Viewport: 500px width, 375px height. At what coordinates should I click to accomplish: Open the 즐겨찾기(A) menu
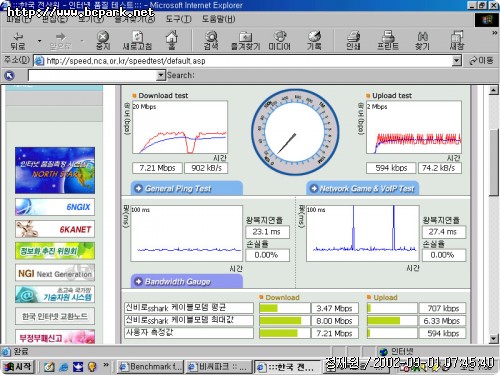tap(135, 19)
